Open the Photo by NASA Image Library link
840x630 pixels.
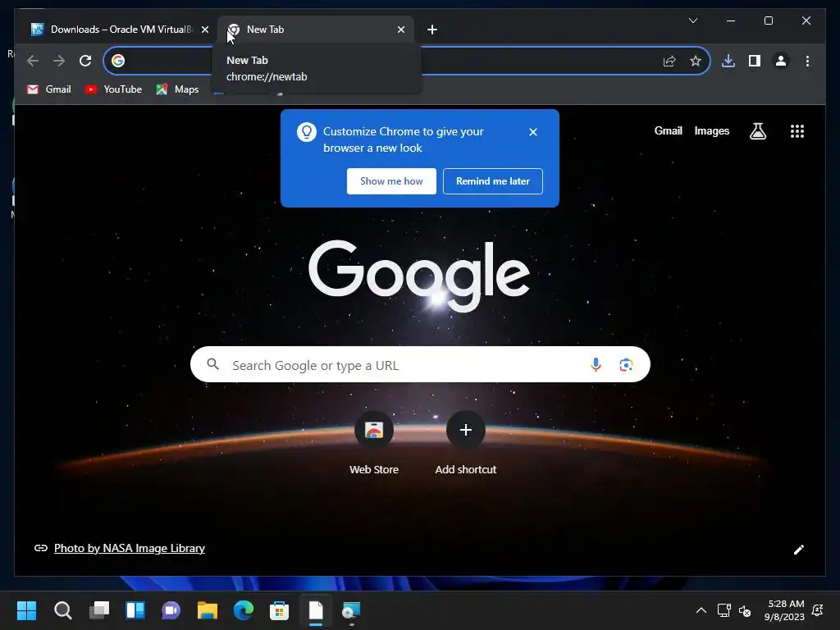tap(129, 548)
